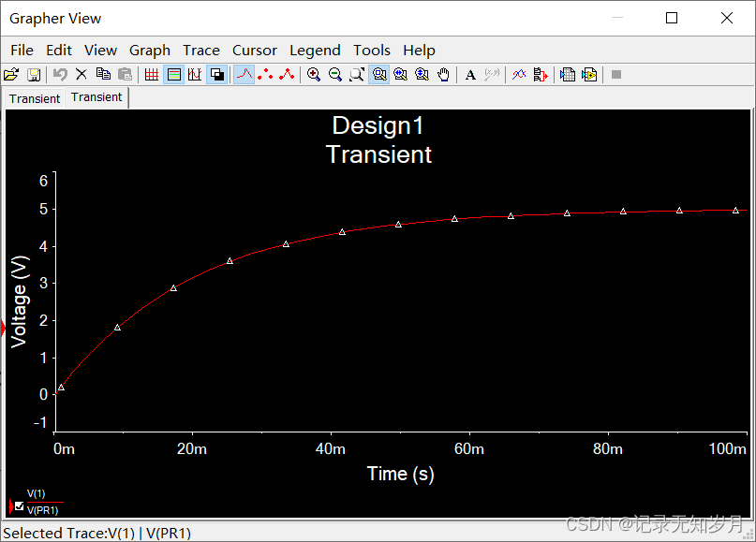Select the Zoom Area tool icon

click(x=379, y=75)
